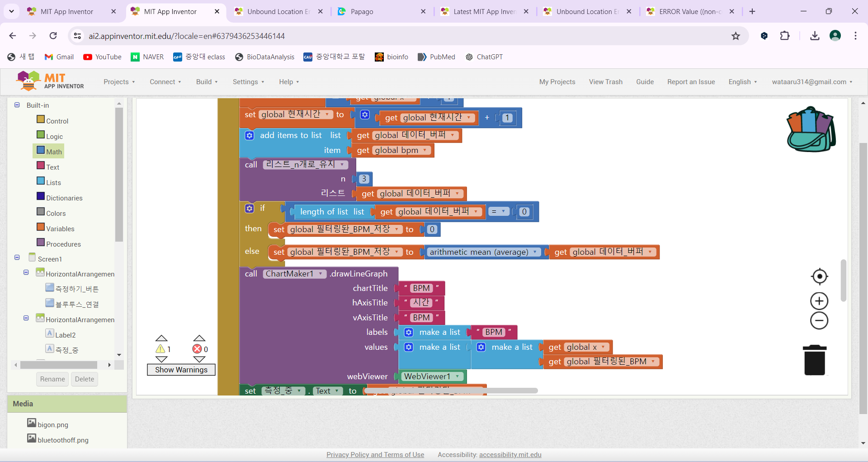Click the red error count icon
868x462 pixels.
click(197, 349)
